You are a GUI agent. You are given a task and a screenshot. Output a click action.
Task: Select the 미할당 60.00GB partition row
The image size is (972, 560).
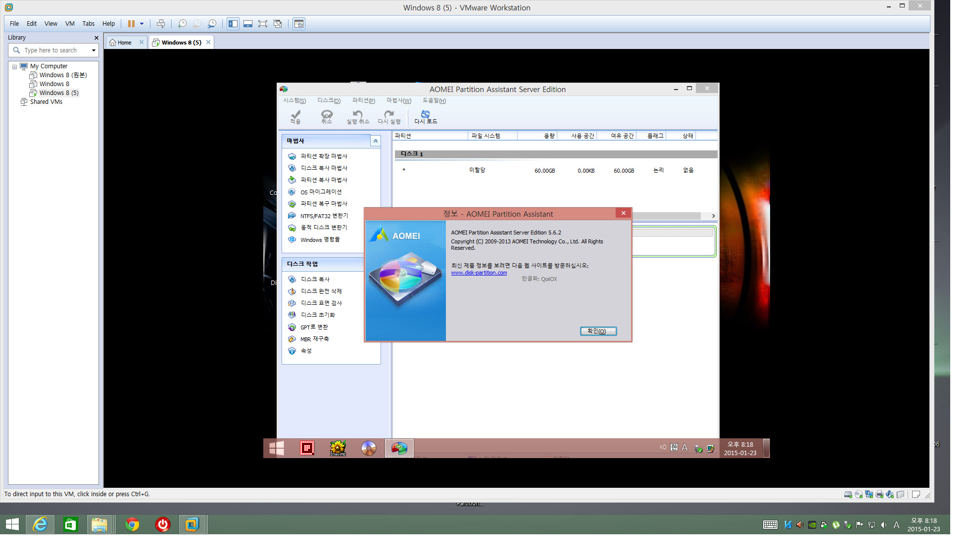pos(555,170)
